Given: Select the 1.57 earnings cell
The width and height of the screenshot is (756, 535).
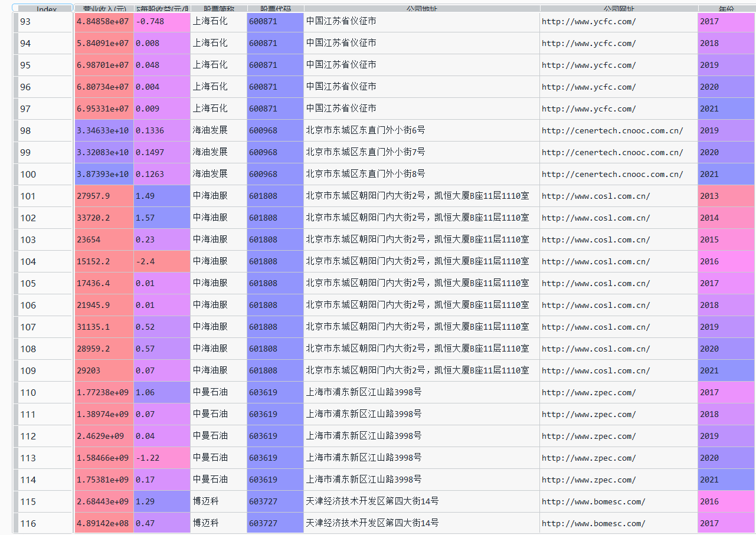Looking at the screenshot, I should point(162,218).
